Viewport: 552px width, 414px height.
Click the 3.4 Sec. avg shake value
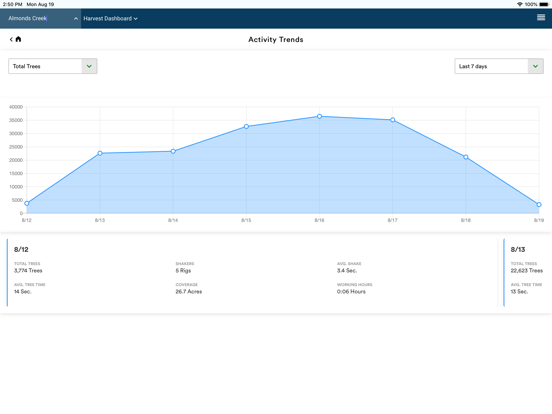(347, 271)
